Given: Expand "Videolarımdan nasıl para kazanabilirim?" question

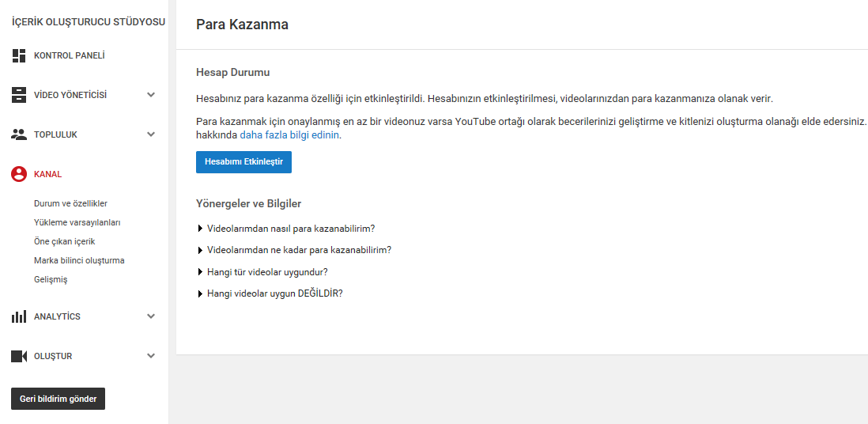Looking at the screenshot, I should (x=286, y=229).
